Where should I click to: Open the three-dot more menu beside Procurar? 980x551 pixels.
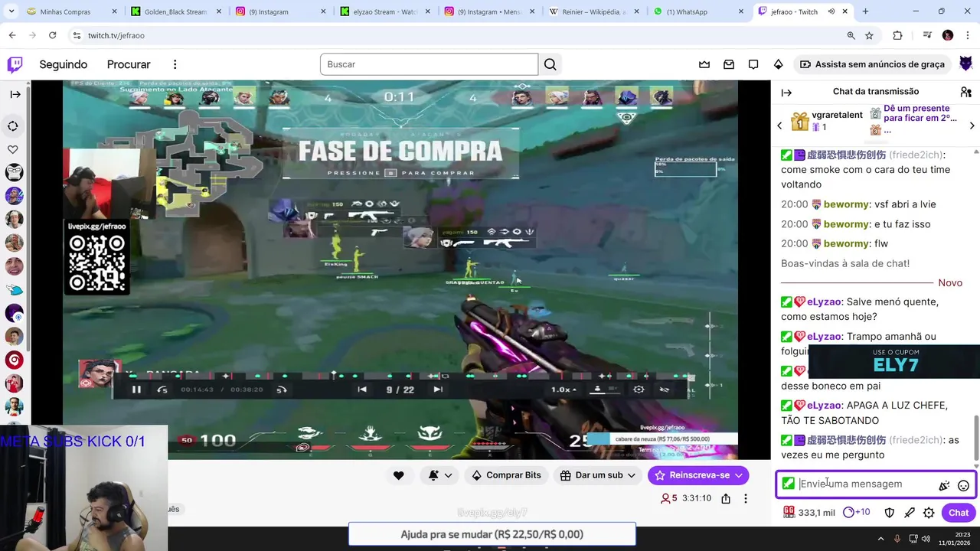coord(175,64)
